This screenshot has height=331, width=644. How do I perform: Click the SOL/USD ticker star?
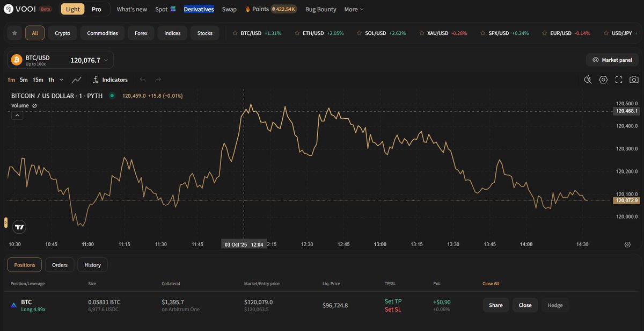pyautogui.click(x=359, y=33)
